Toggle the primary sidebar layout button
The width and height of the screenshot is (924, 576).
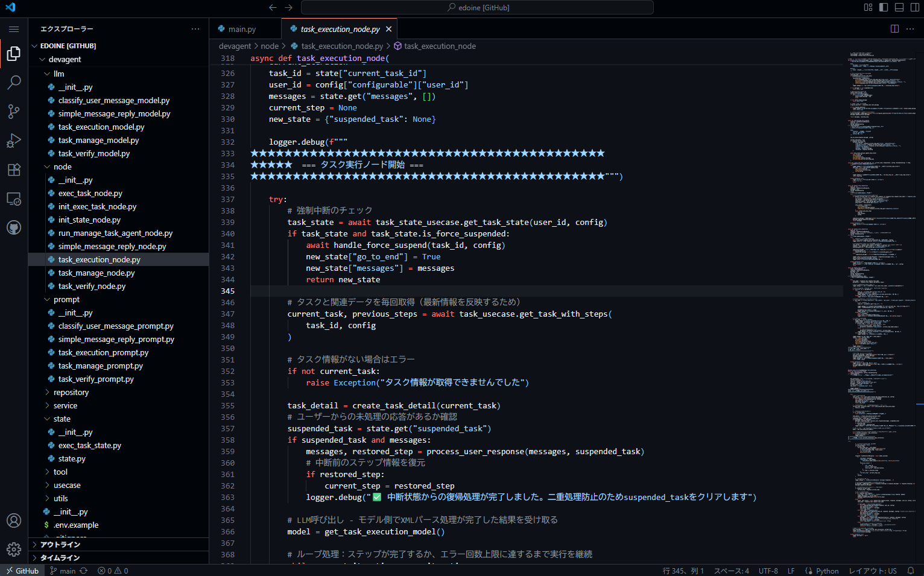[884, 7]
